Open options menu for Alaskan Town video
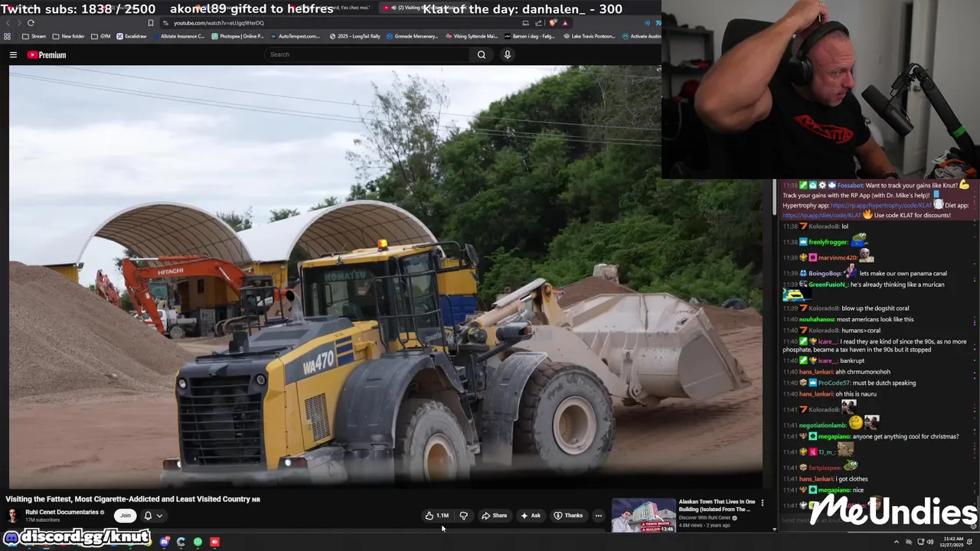980x551 pixels. pyautogui.click(x=762, y=503)
